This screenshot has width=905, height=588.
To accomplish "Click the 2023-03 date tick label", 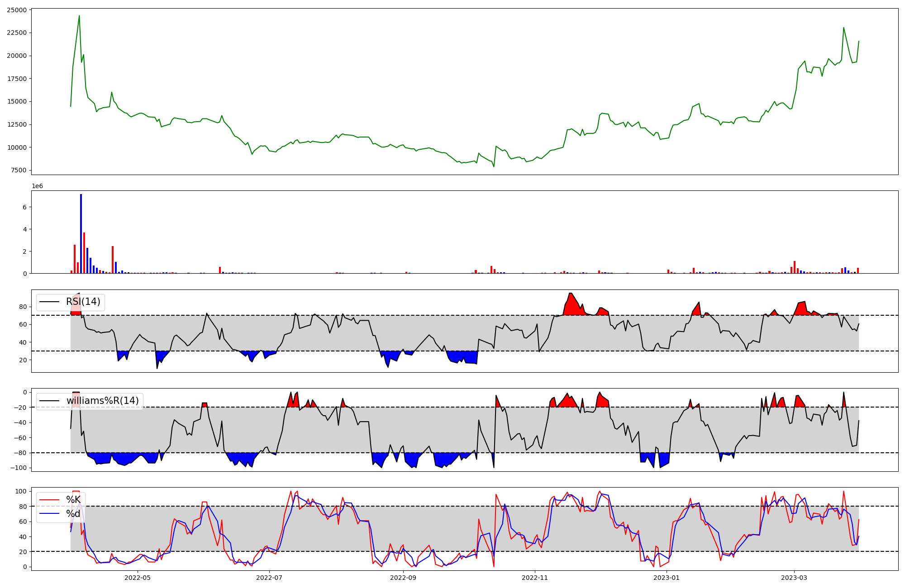I will click(x=795, y=577).
